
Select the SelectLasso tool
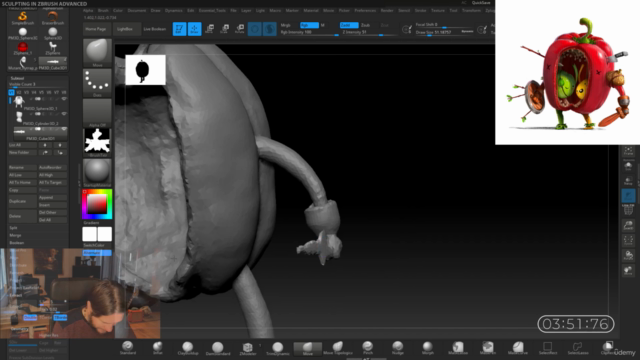(x=578, y=348)
